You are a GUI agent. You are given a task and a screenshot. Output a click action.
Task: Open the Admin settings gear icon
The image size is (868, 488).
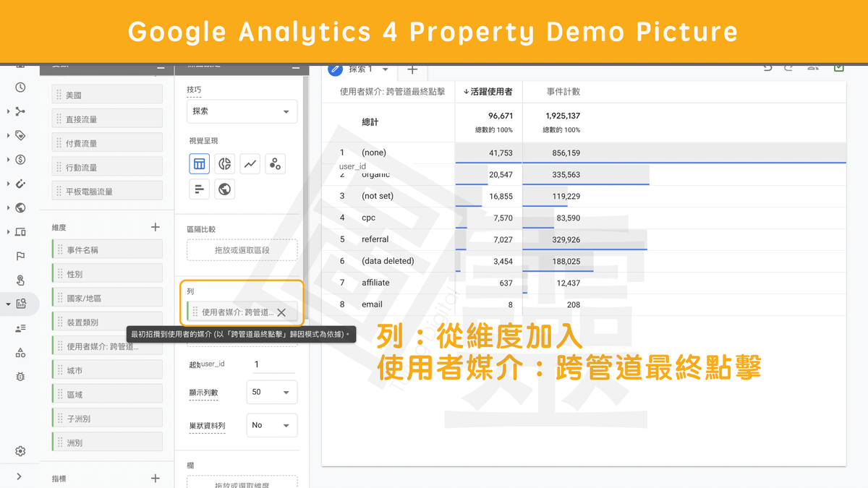(20, 451)
